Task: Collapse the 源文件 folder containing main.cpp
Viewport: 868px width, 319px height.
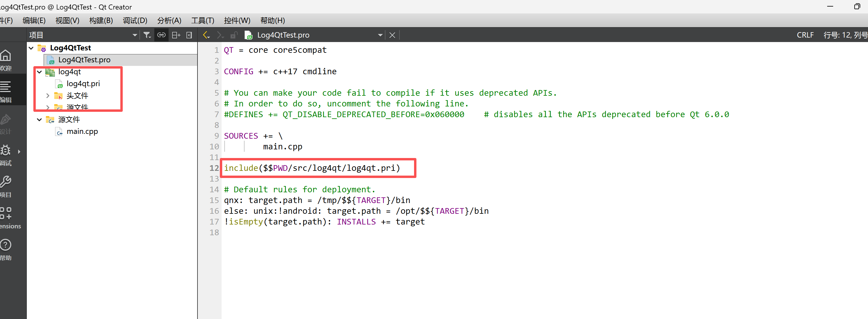Action: pyautogui.click(x=39, y=120)
